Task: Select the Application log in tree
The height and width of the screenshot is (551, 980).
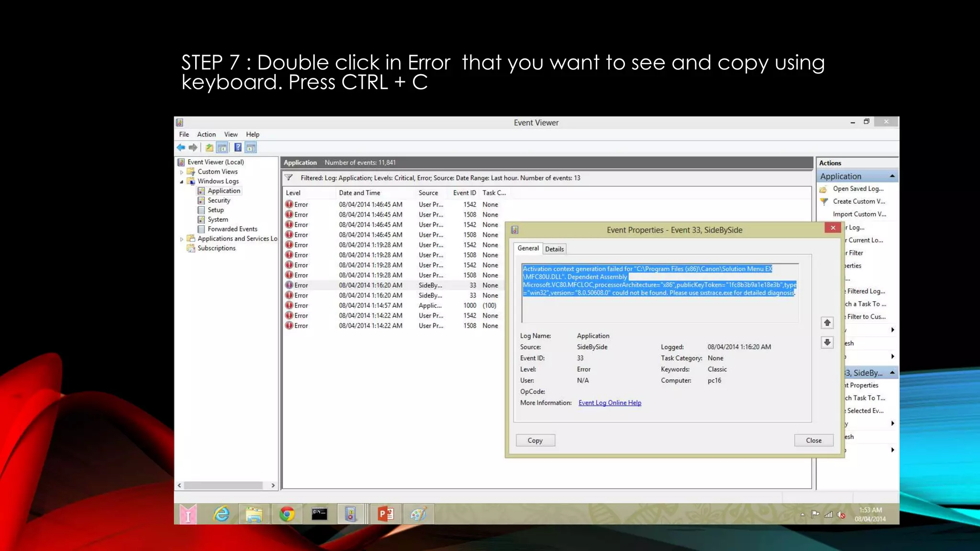Action: click(223, 191)
